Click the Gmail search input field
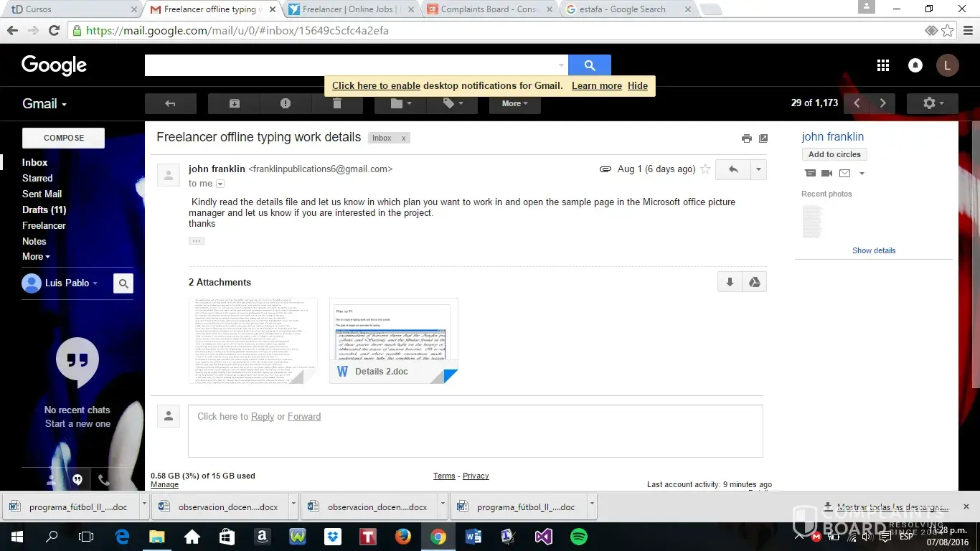The height and width of the screenshot is (551, 980). tap(357, 65)
